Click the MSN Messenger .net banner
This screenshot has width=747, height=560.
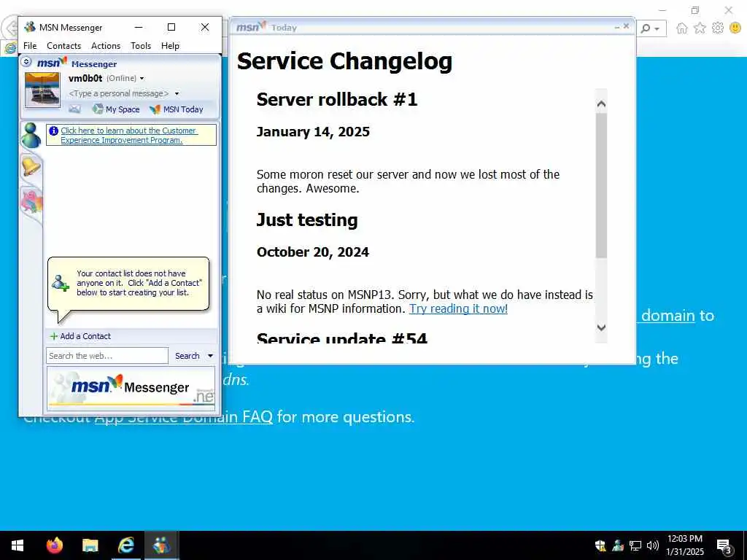pyautogui.click(x=131, y=389)
